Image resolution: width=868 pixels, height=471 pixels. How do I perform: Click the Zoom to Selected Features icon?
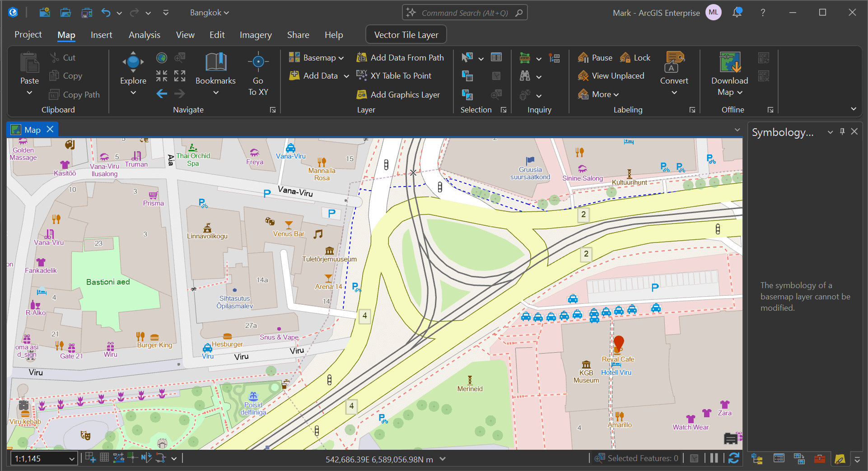[600, 458]
